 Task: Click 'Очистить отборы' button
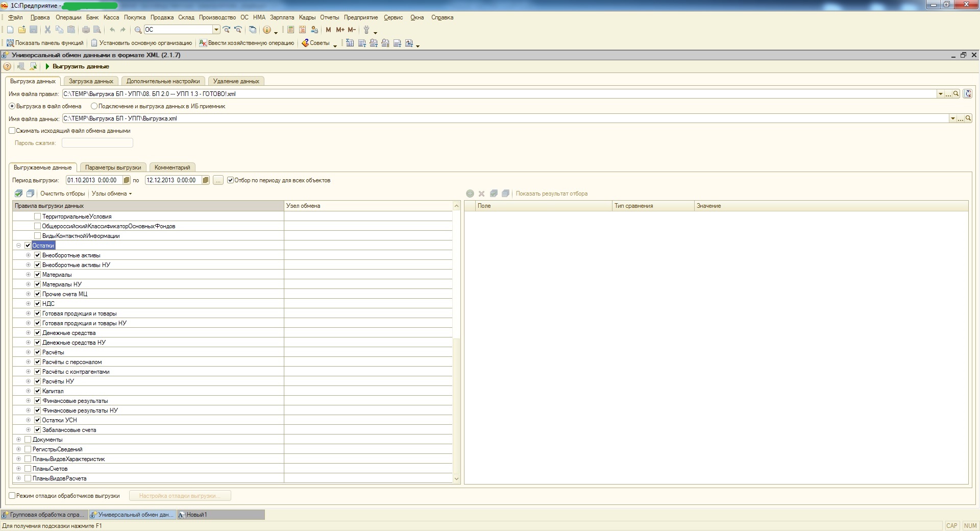coord(63,194)
